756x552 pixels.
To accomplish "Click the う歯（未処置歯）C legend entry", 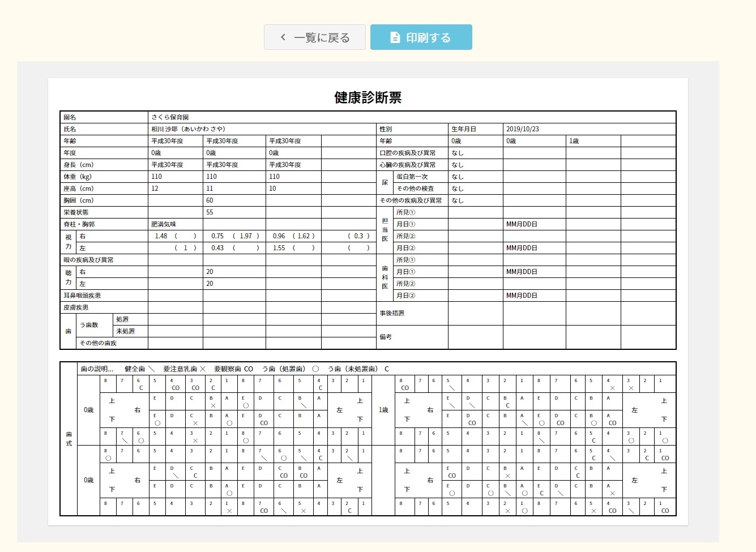I will pyautogui.click(x=358, y=369).
